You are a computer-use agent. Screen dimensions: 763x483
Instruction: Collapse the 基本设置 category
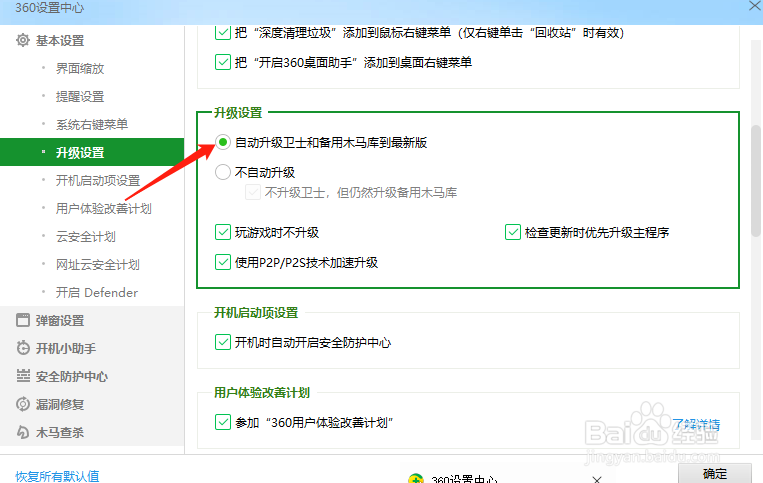(60, 40)
